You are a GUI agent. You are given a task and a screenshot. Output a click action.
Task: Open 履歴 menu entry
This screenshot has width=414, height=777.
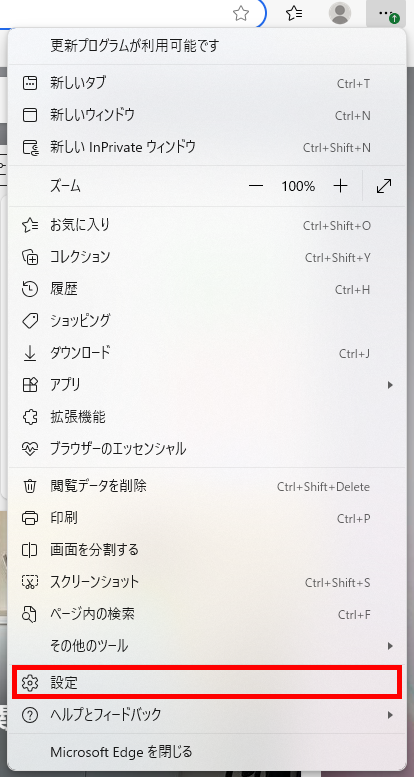click(x=207, y=289)
